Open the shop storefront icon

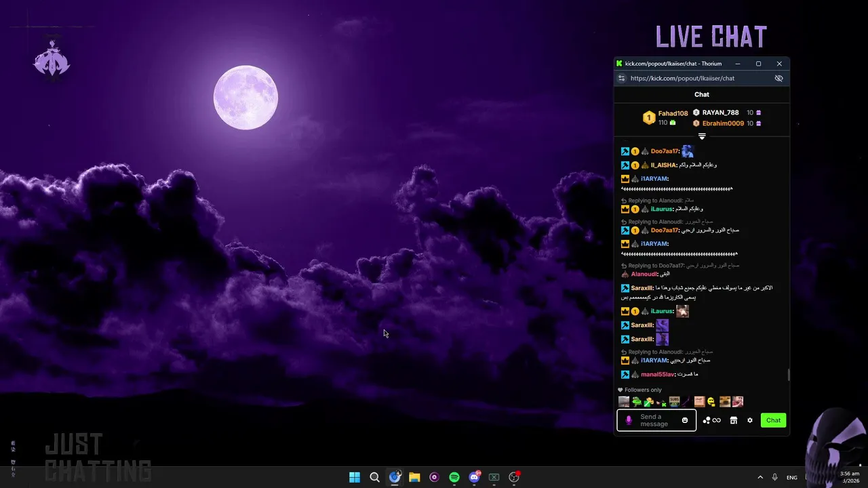(x=733, y=420)
